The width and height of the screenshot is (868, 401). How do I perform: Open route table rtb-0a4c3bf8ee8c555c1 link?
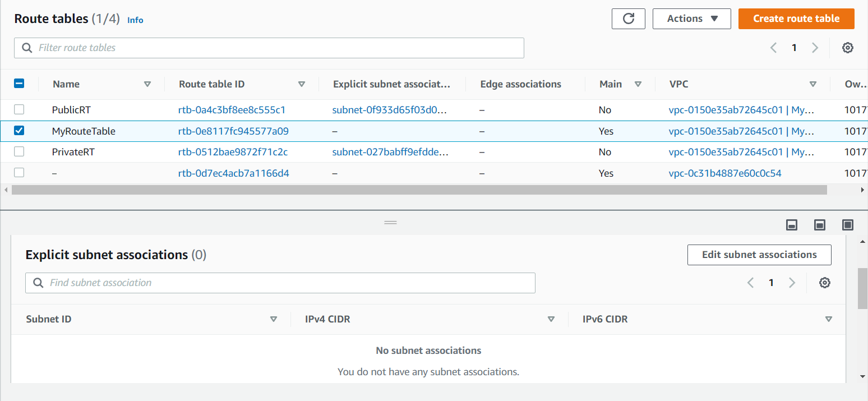[x=232, y=110]
